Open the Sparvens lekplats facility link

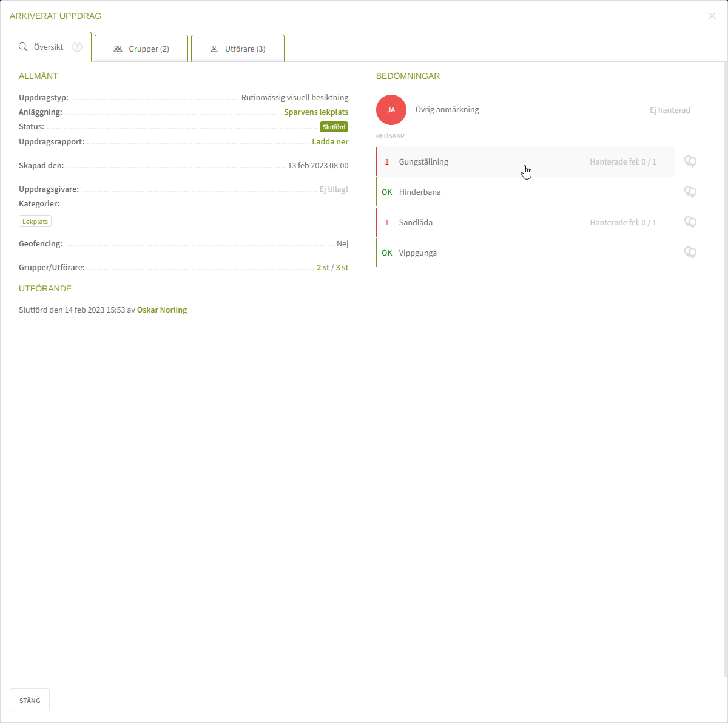316,112
